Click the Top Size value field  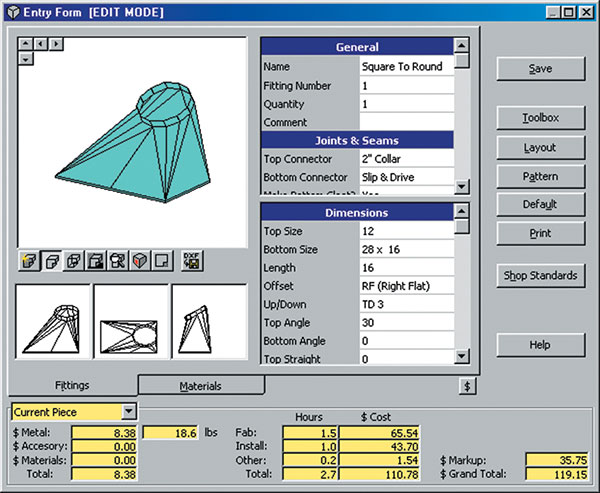405,231
